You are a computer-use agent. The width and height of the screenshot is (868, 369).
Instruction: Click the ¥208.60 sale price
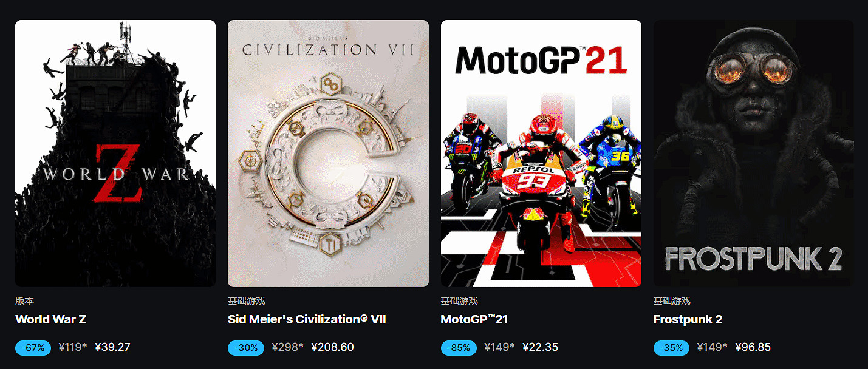(x=332, y=347)
